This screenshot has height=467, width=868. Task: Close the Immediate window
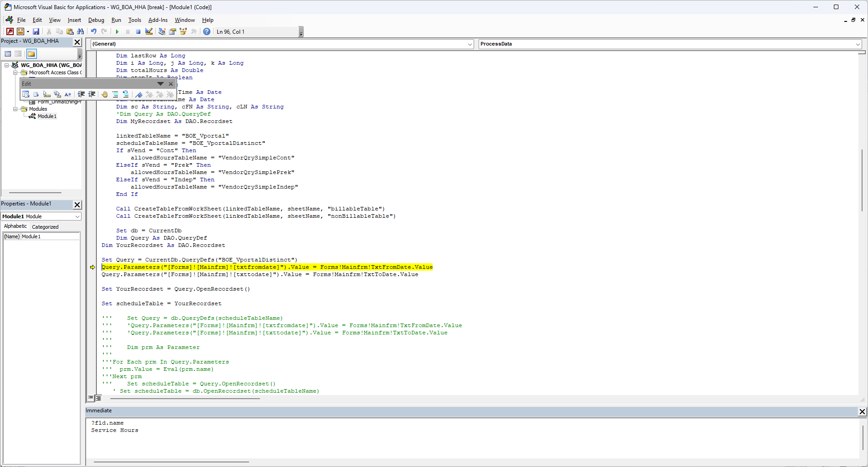(x=862, y=411)
